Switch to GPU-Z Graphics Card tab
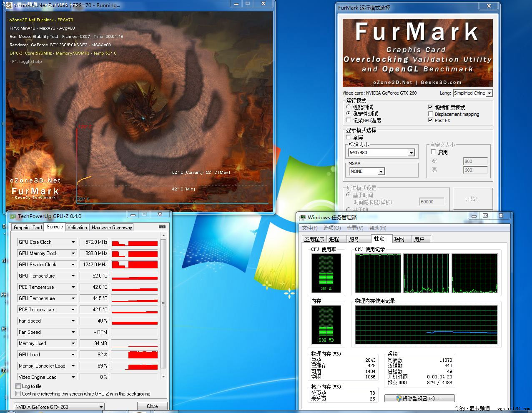This screenshot has height=413, width=532. 28,228
